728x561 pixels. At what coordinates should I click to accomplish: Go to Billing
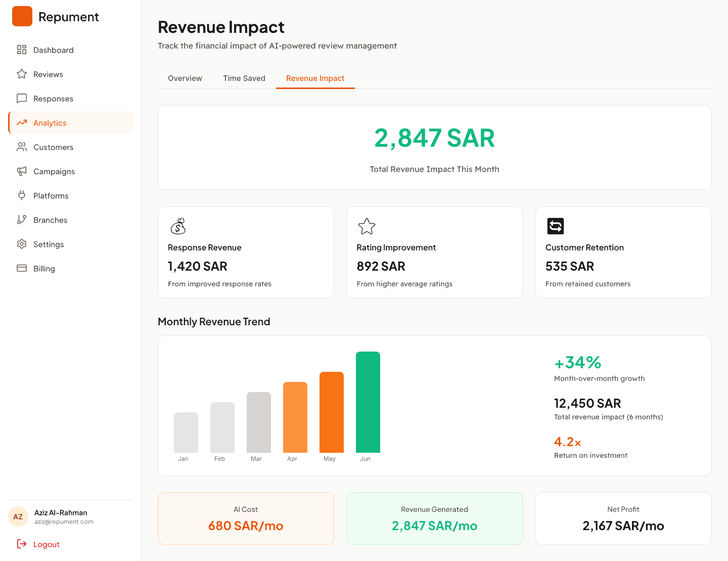[x=71, y=268]
